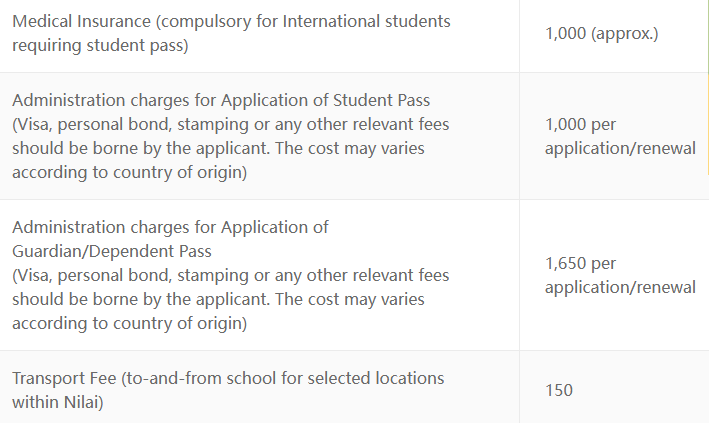Click 'compulsory for International students' phrase
This screenshot has width=709, height=423.
pos(305,21)
